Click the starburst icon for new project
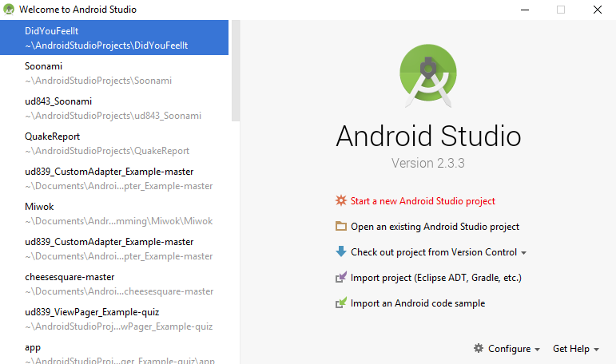616x364 pixels. click(x=341, y=201)
